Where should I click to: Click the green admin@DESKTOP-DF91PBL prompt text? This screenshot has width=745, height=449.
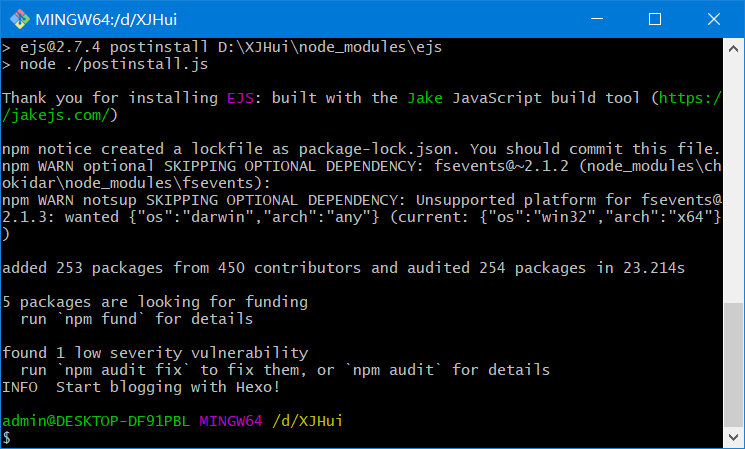click(96, 420)
